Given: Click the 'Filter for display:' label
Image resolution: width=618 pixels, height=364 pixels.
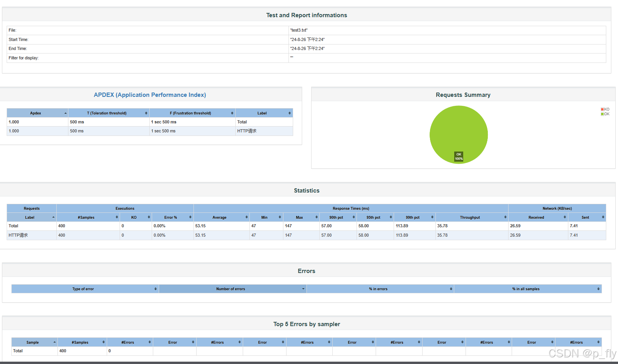Looking at the screenshot, I should tap(23, 58).
